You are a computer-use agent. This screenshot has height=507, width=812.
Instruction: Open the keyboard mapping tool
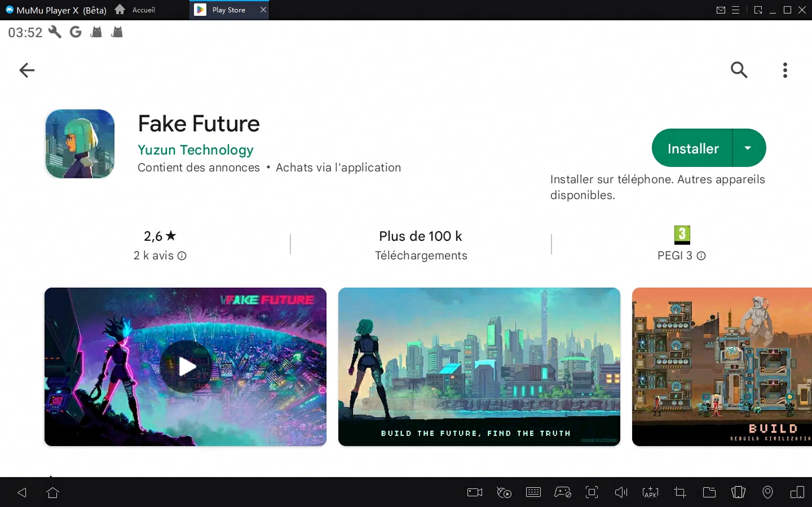[533, 492]
